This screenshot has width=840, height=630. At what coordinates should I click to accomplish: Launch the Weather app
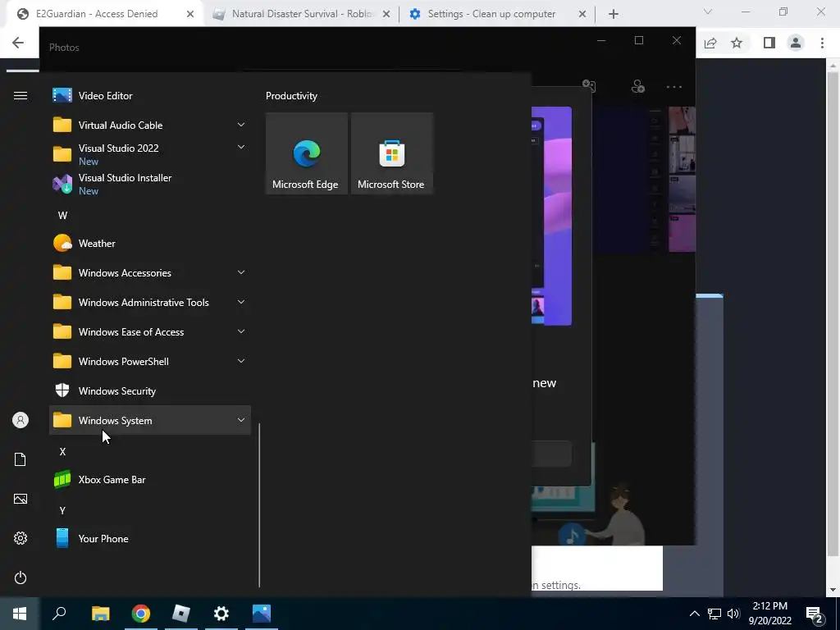point(150,243)
